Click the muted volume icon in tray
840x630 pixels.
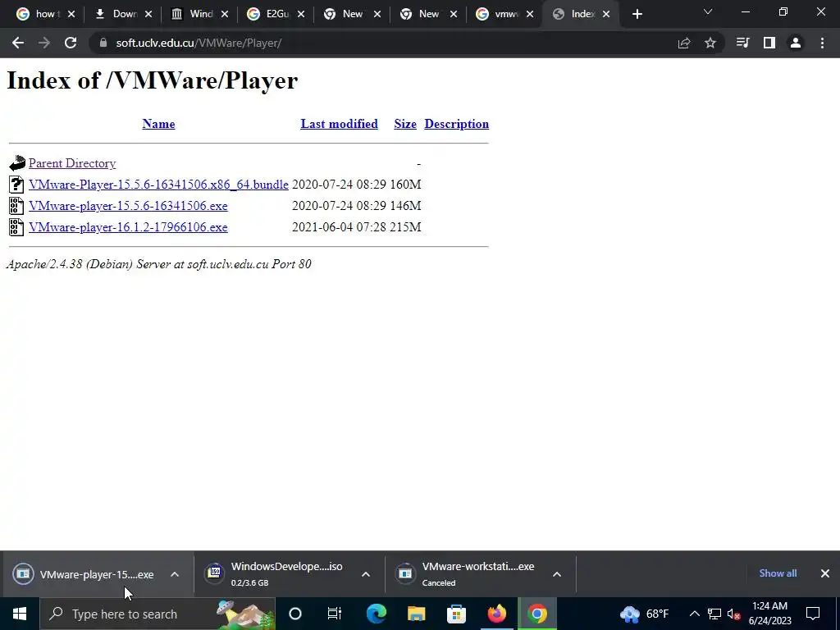tap(733, 614)
